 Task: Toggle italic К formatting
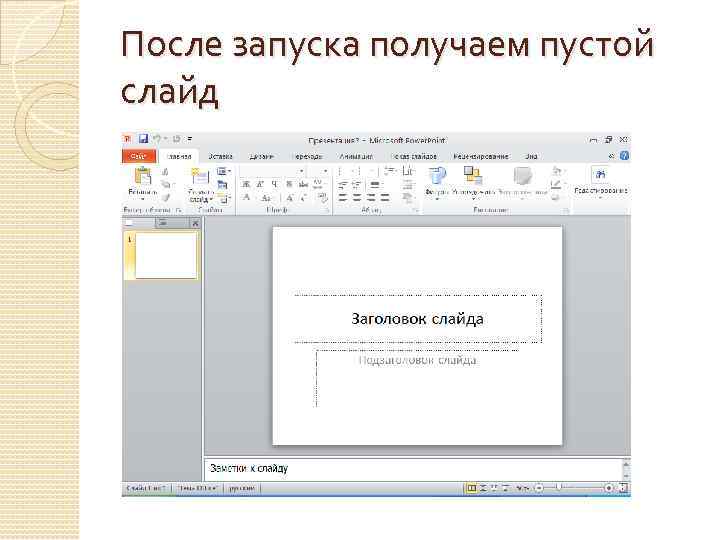260,185
